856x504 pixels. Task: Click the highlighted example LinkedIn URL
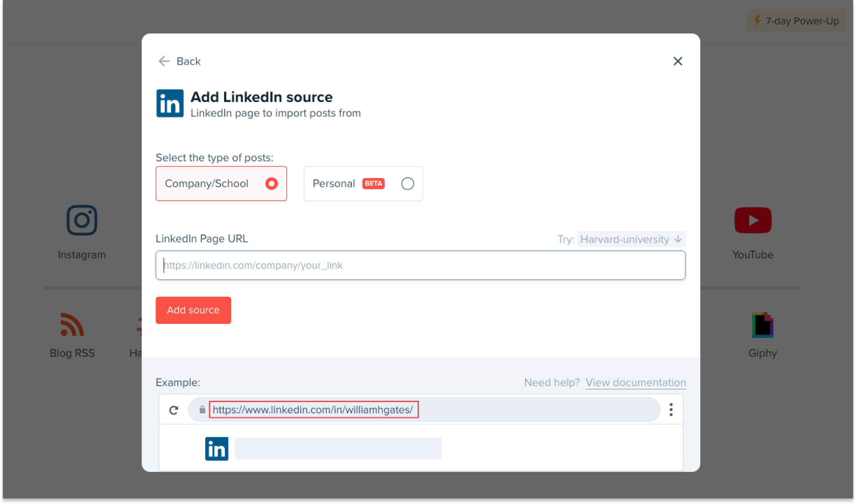pos(313,410)
